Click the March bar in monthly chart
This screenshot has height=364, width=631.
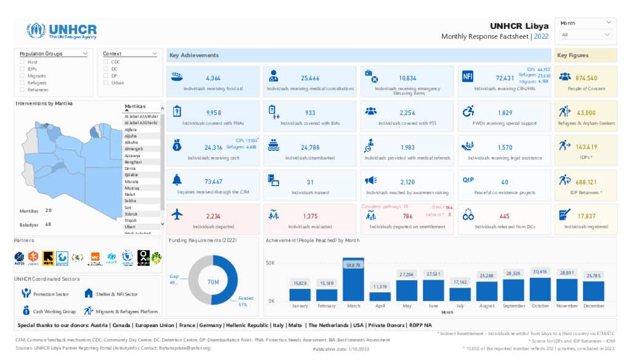coord(353,279)
